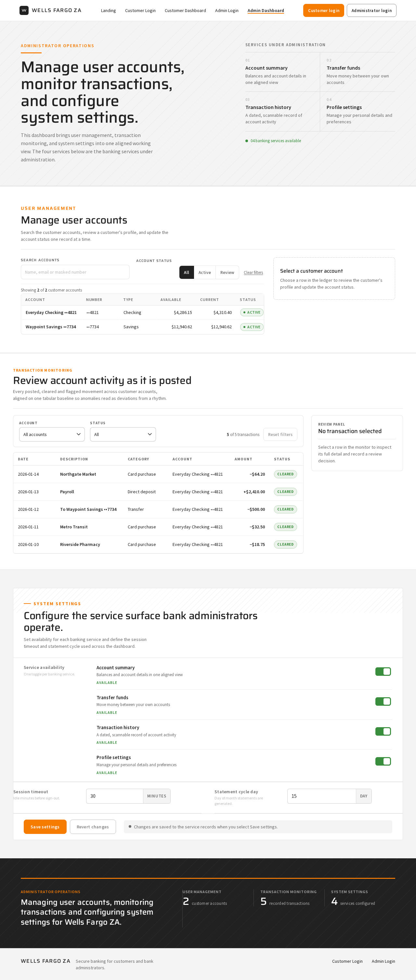Toggle Transfer funds service availability
Screen dimensions: 416x980
tap(383, 701)
